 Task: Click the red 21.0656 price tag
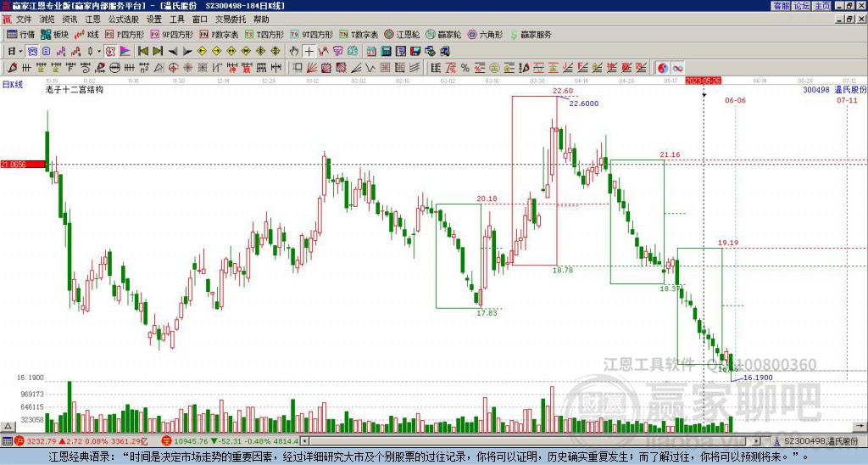click(x=22, y=164)
